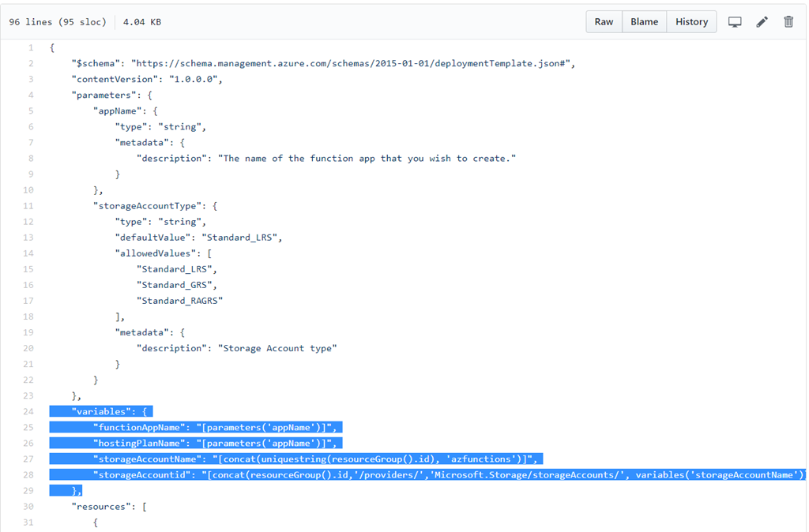Click the "96 lines (95 sloc)" file info
Image resolution: width=809 pixels, height=532 pixels.
(57, 22)
